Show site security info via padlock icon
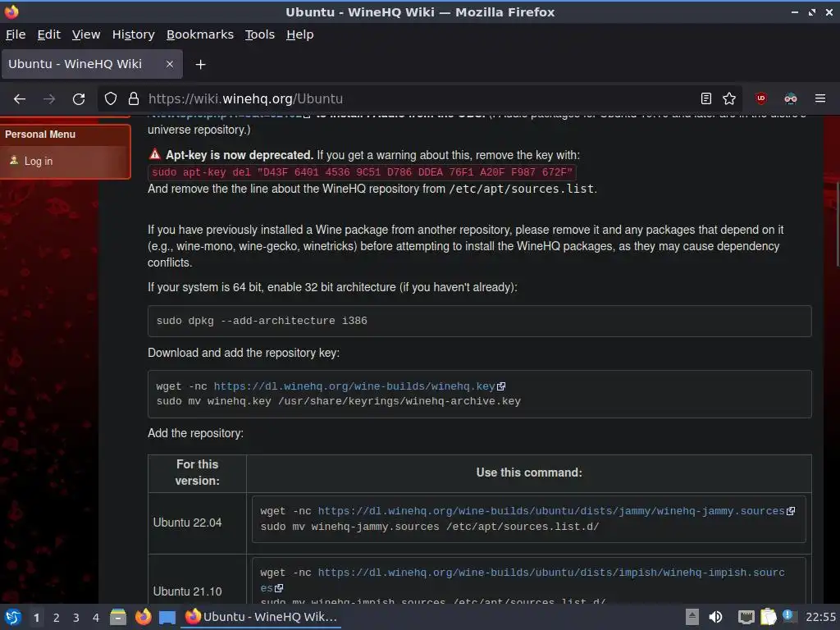This screenshot has width=840, height=630. click(134, 98)
